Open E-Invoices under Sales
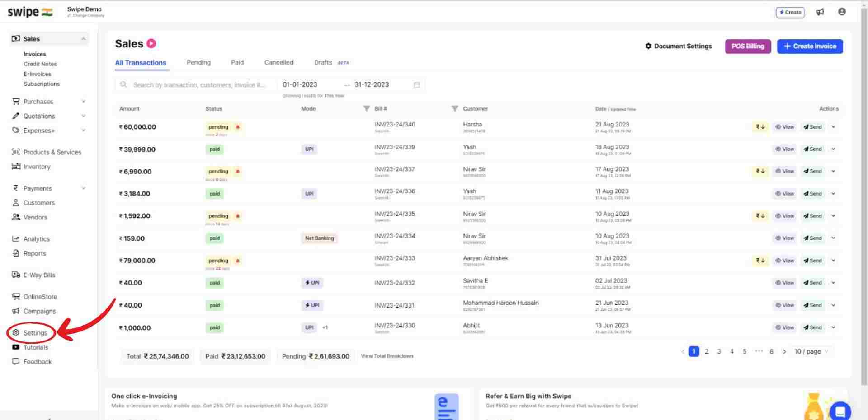This screenshot has width=868, height=420. (38, 74)
